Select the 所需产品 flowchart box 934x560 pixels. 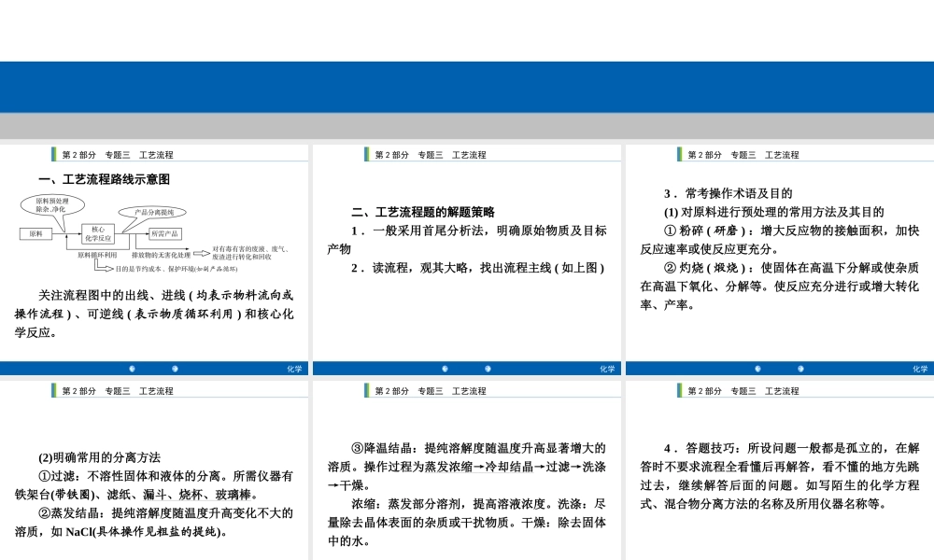[165, 234]
